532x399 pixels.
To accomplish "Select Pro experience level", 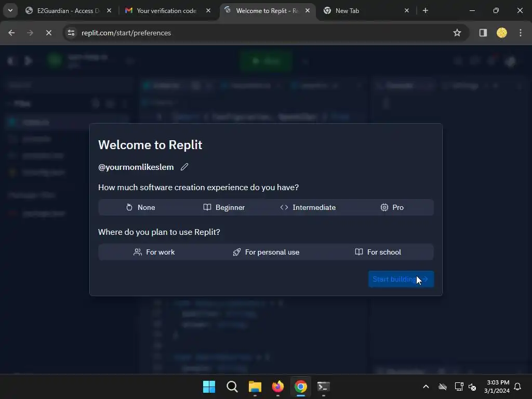I will (392, 207).
